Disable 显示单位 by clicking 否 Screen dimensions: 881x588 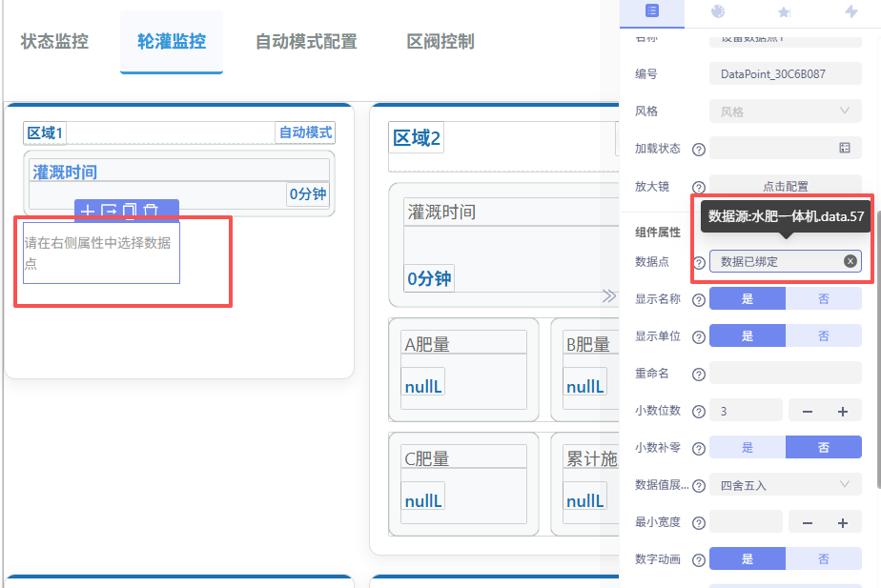pyautogui.click(x=823, y=335)
